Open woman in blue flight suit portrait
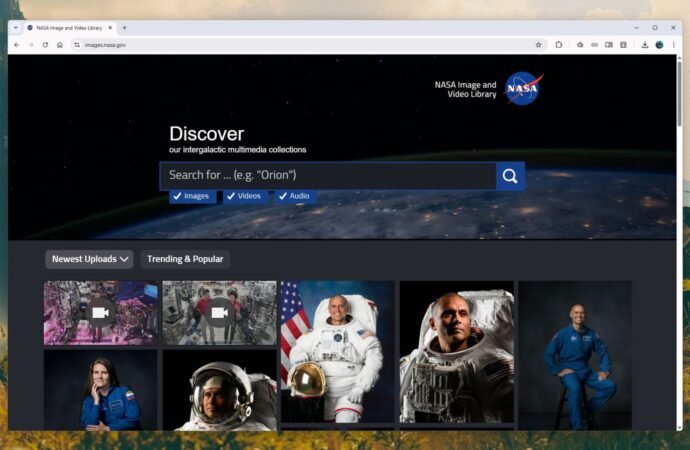This screenshot has height=450, width=690. 100,390
